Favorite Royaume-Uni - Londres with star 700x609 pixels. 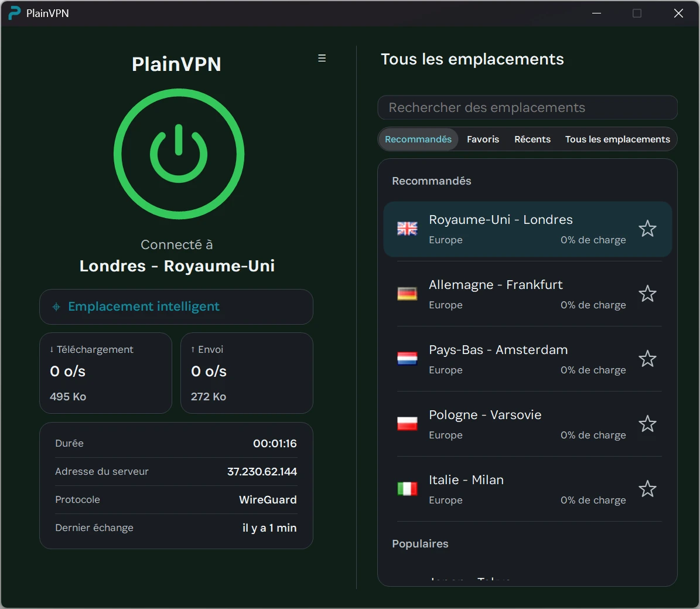647,229
